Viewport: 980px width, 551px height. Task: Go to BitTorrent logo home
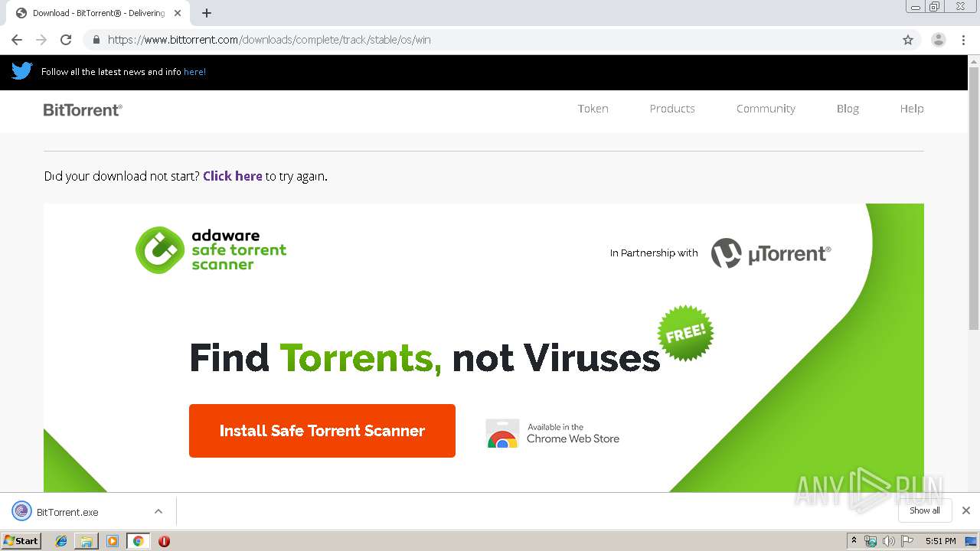pyautogui.click(x=83, y=109)
